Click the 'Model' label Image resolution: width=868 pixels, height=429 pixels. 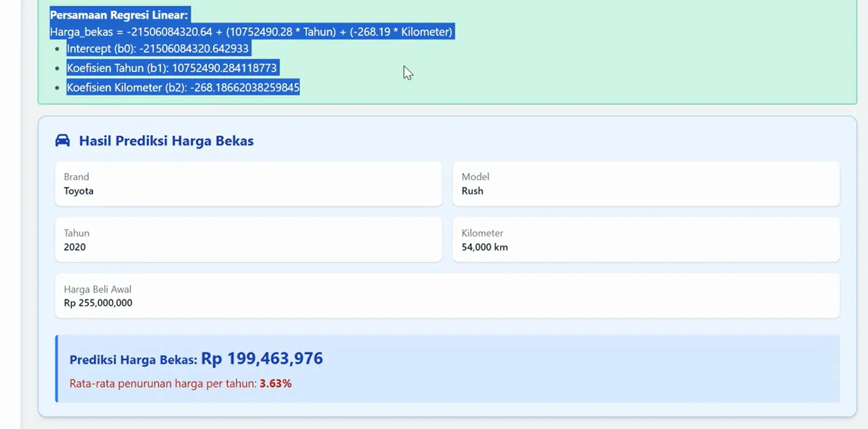click(475, 177)
